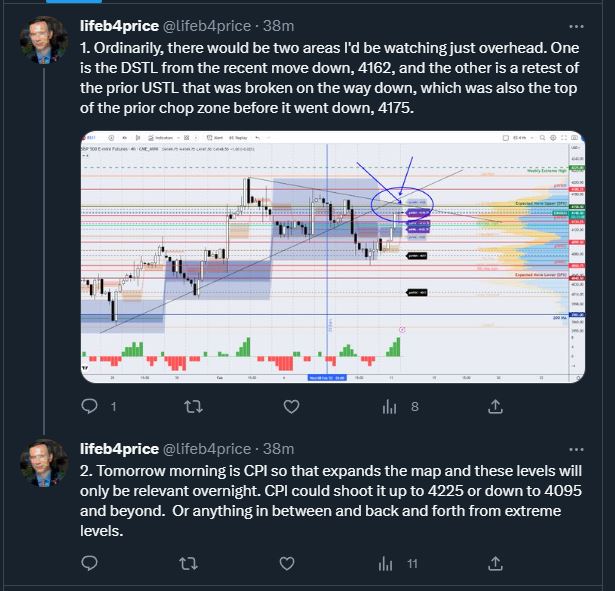The height and width of the screenshot is (591, 615).
Task: View analytics of the first tweet
Action: (x=389, y=407)
